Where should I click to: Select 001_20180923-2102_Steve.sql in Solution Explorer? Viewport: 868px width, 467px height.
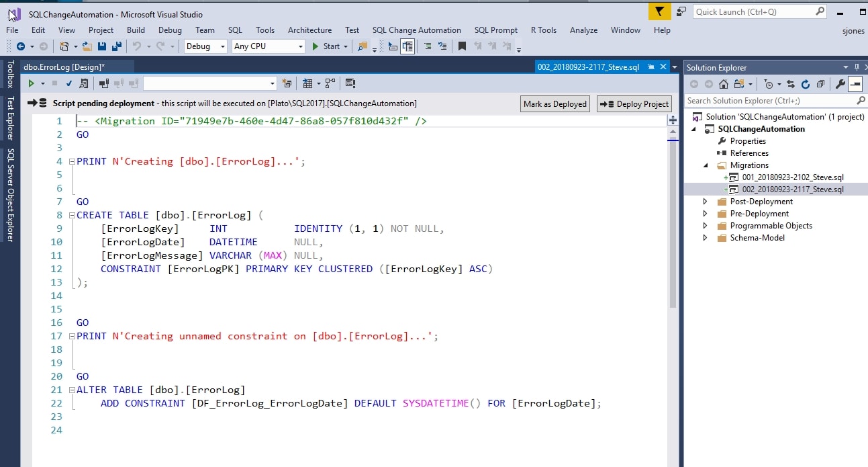[x=793, y=177]
